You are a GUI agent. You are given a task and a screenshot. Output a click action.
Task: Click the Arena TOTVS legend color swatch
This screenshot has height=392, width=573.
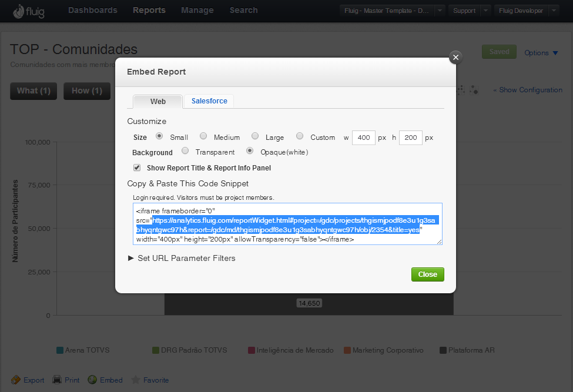point(60,350)
